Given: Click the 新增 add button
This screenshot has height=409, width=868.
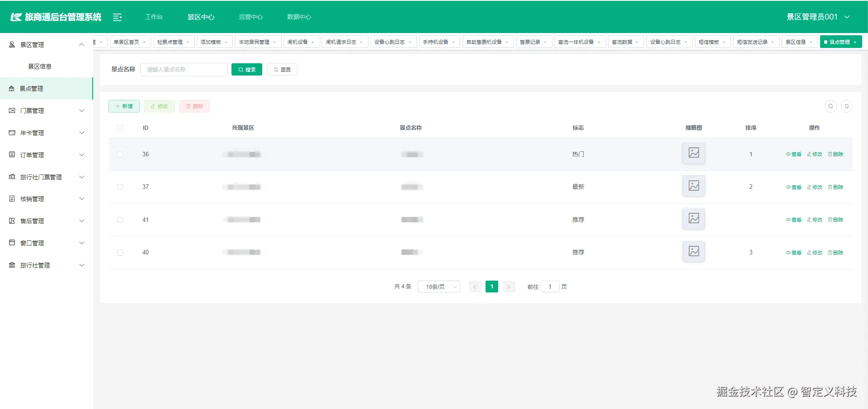Looking at the screenshot, I should (124, 106).
